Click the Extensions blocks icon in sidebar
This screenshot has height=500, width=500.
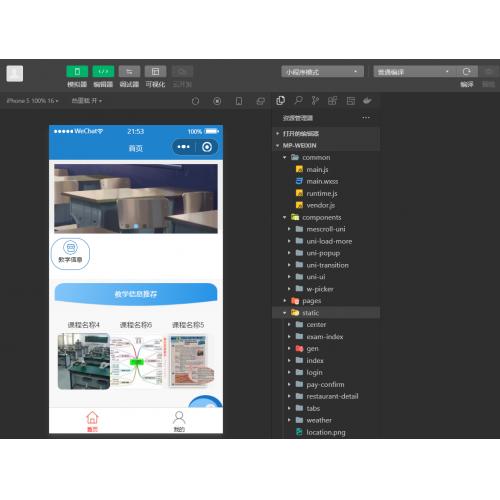pyautogui.click(x=332, y=100)
